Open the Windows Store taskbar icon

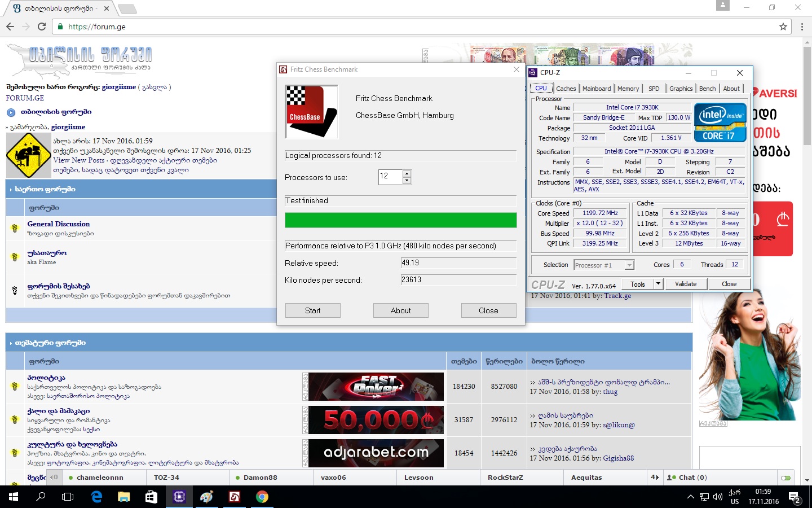pyautogui.click(x=151, y=497)
